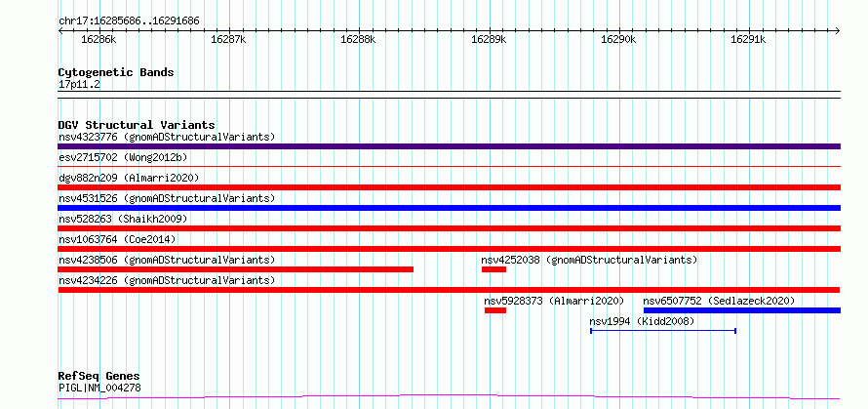Click the red nsv1063764 variant bar

(x=449, y=249)
